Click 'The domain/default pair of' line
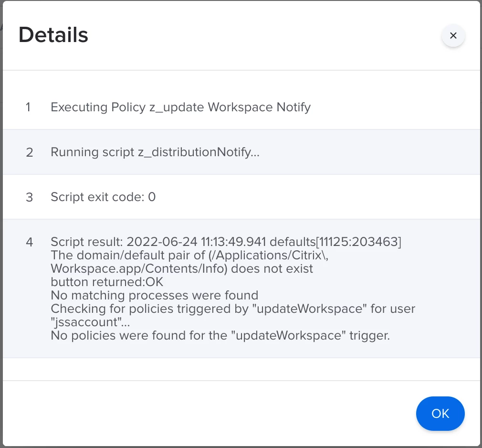This screenshot has width=482, height=448. coord(189,256)
